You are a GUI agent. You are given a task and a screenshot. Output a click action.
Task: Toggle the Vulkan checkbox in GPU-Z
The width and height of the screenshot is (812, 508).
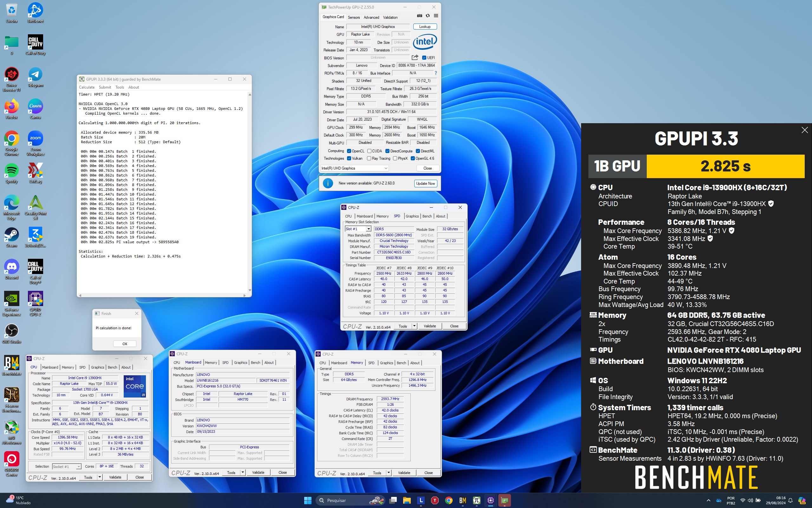point(349,158)
